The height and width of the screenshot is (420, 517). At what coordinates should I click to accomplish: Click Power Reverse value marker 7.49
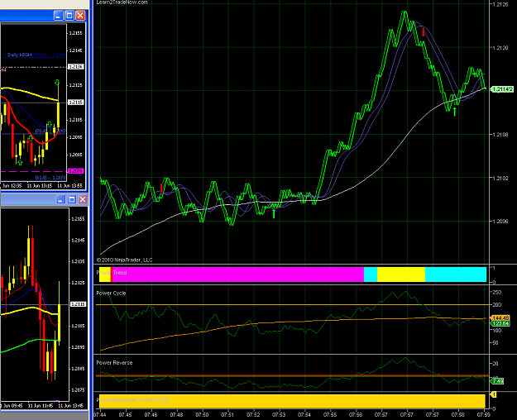pos(497,381)
